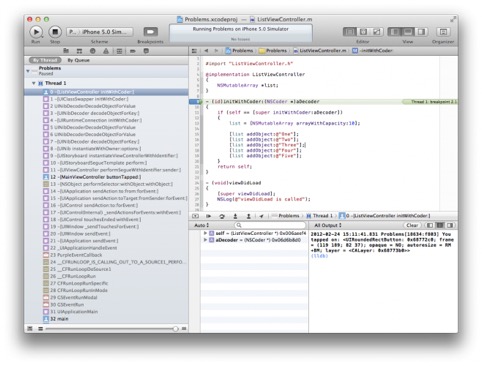Select the Assistant editor icon

[x=363, y=32]
